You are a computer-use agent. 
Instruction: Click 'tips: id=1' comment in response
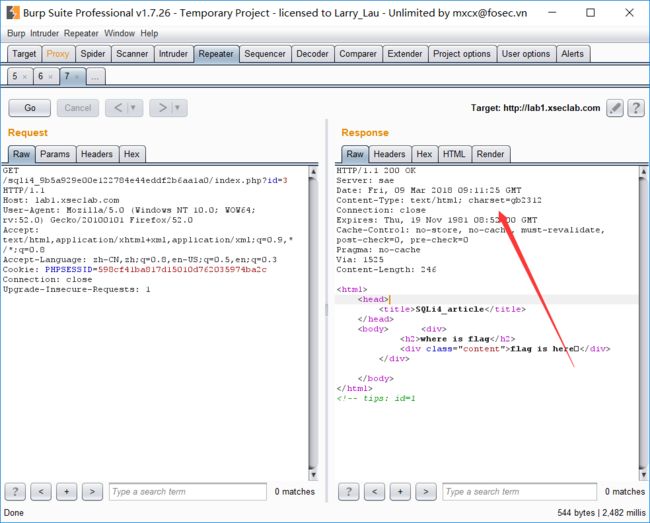click(x=389, y=399)
